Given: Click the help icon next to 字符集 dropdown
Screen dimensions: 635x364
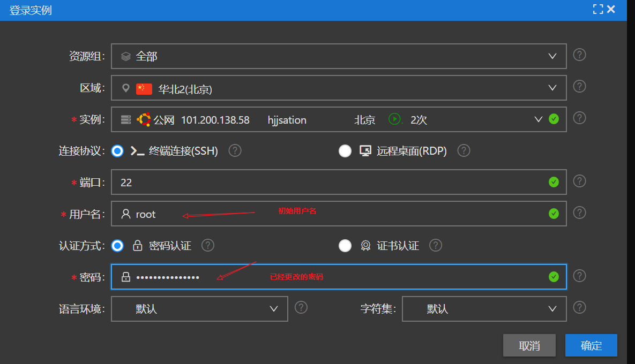Looking at the screenshot, I should tap(579, 307).
